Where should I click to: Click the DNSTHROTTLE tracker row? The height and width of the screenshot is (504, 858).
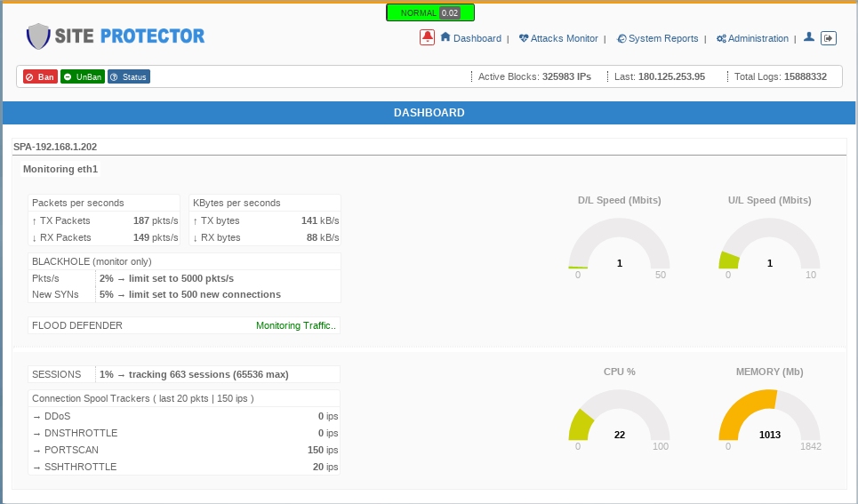184,433
